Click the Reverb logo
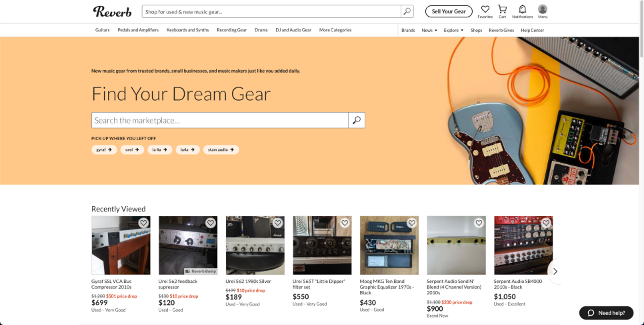Image resolution: width=644 pixels, height=325 pixels. click(x=112, y=11)
